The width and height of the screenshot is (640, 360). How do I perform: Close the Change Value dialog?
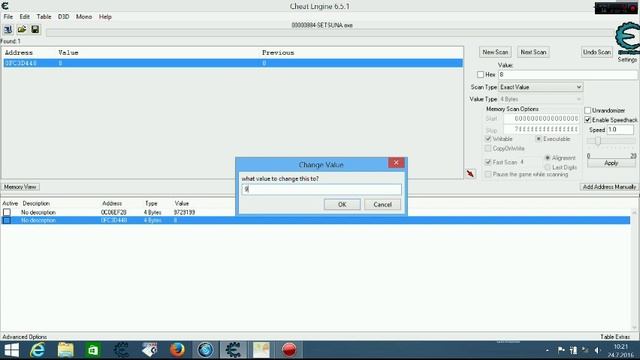(x=396, y=162)
